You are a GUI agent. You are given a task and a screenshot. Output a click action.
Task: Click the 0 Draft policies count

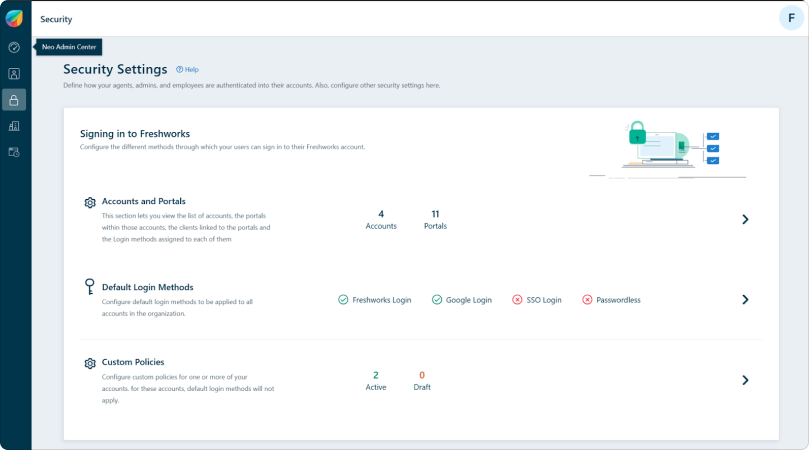[422, 381]
